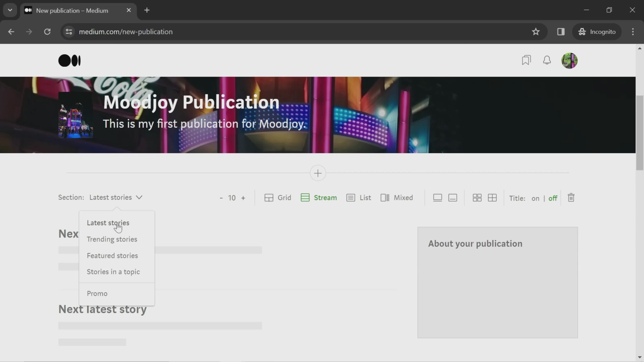
Task: Select Promo from section options
Action: coord(97,293)
